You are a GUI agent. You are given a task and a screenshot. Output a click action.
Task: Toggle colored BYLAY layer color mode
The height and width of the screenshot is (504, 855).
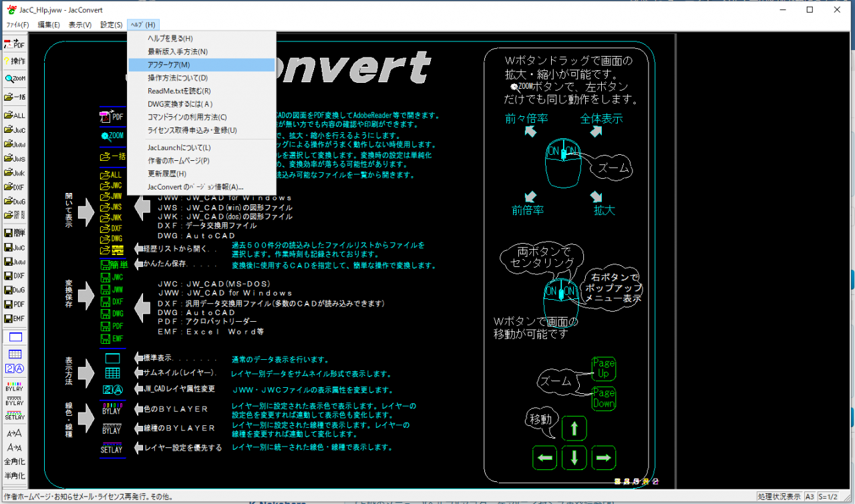coord(14,386)
